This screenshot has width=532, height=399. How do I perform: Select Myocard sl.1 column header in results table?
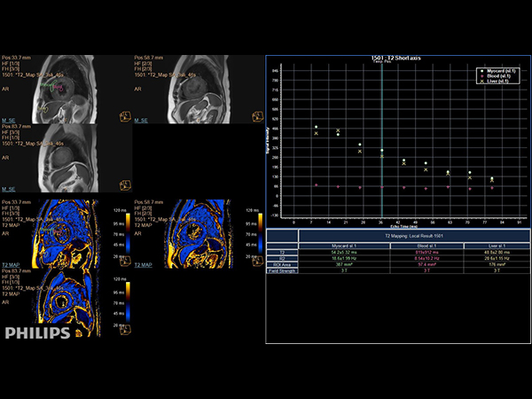342,246
